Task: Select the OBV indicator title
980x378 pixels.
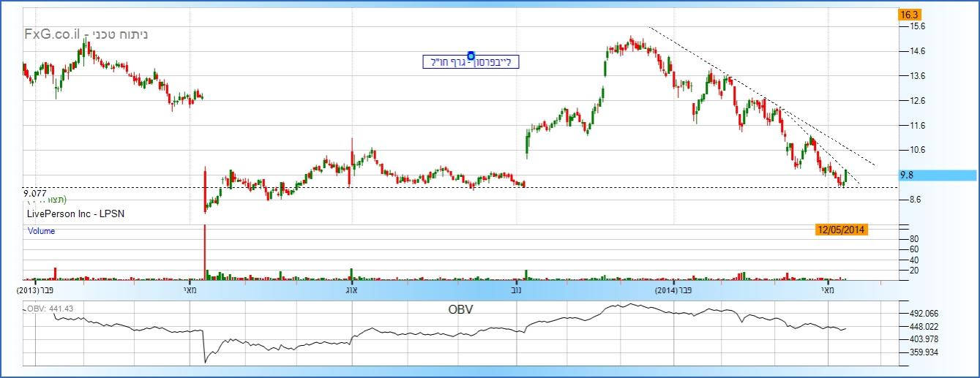Action: pyautogui.click(x=460, y=309)
